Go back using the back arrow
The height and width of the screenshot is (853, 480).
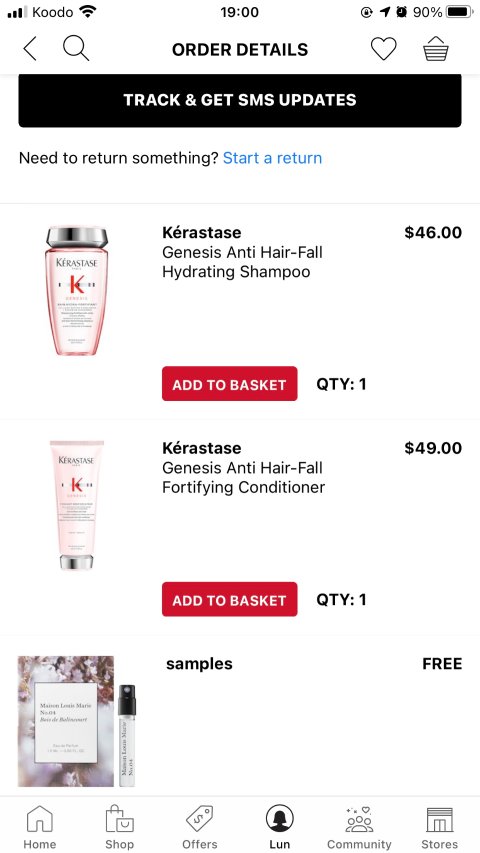point(30,49)
